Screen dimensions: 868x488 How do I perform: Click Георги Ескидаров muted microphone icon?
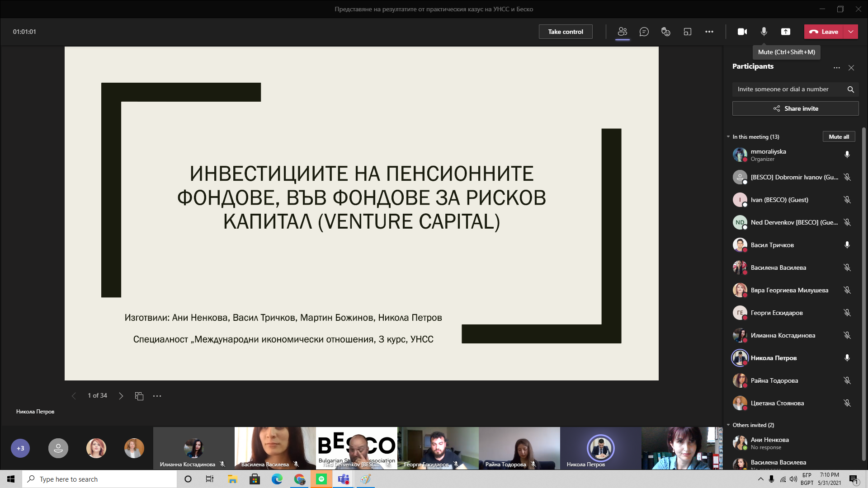point(847,313)
